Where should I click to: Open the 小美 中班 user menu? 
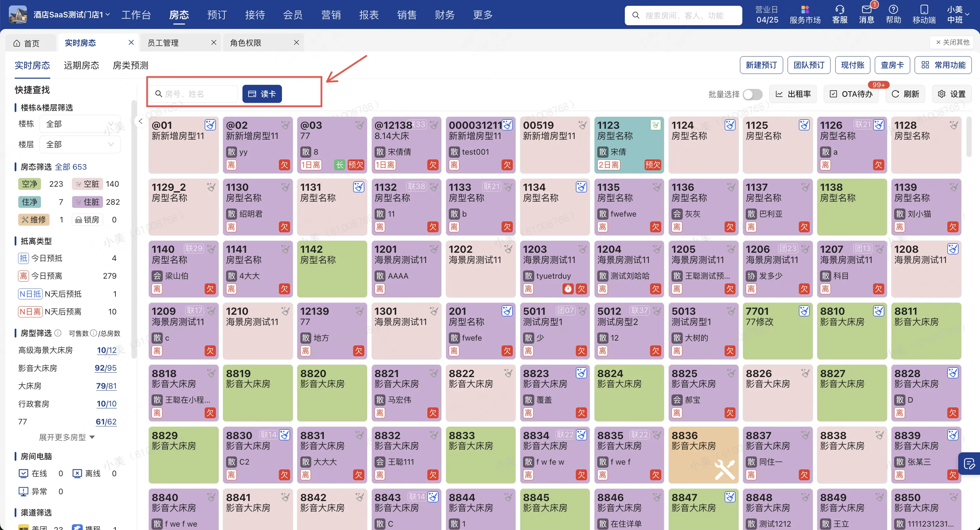coord(958,14)
